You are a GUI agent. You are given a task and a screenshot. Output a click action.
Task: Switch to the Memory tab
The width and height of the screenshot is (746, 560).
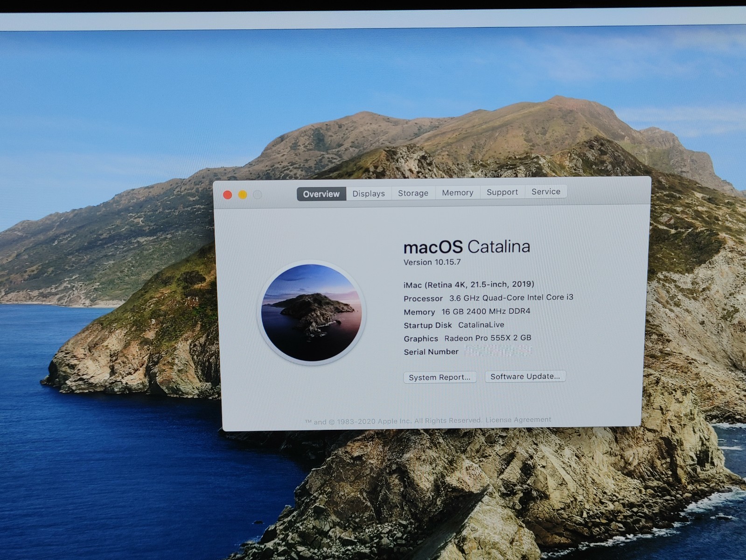pos(457,193)
